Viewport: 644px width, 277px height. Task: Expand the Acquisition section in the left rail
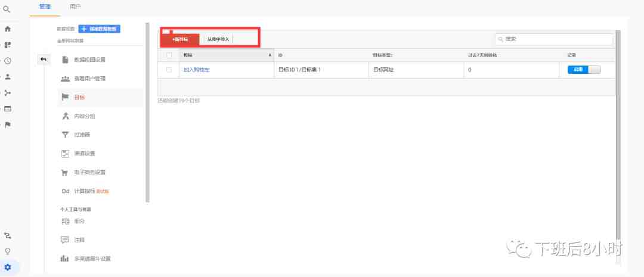(7, 93)
